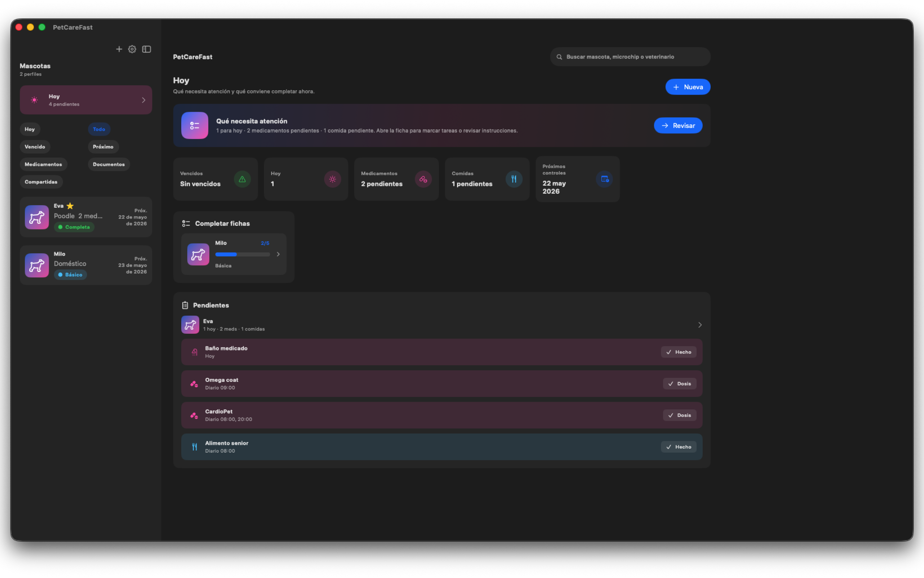Click Milo's ficha progress bar
This screenshot has width=924, height=578.
243,254
